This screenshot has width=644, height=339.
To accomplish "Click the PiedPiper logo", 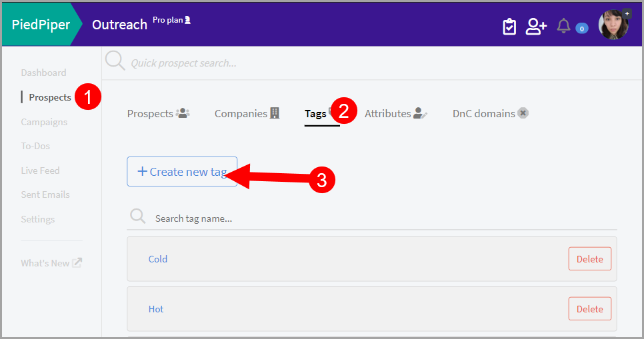I will pyautogui.click(x=41, y=25).
